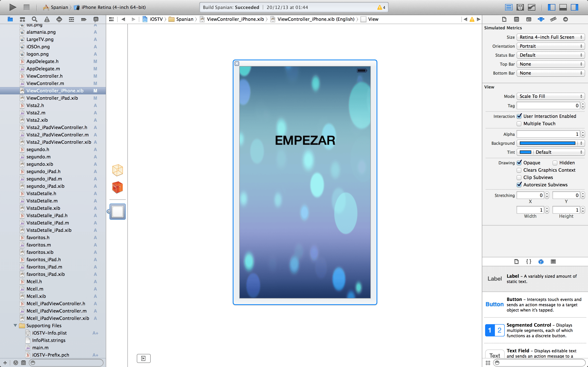The width and height of the screenshot is (588, 367).
Task: Click the EMPEZAR button on canvas
Action: tap(305, 140)
